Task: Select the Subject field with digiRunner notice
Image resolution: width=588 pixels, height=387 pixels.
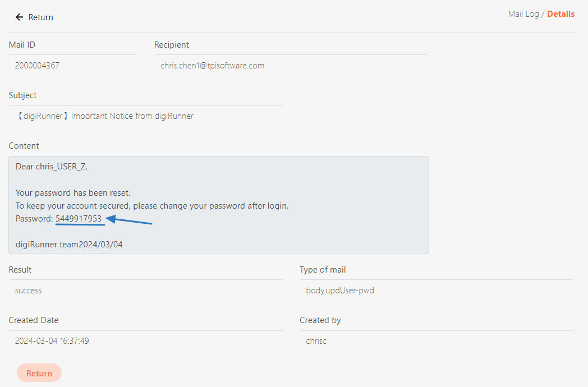Action: (104, 116)
